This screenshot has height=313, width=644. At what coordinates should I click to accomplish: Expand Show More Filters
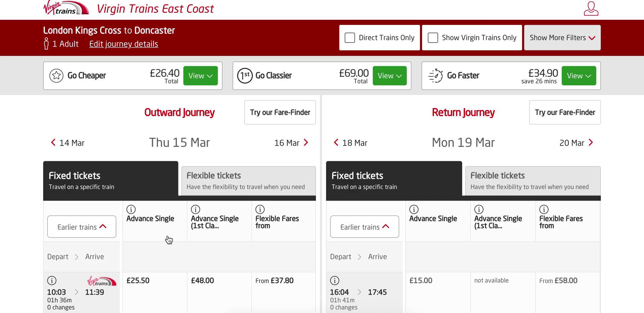[x=562, y=38]
